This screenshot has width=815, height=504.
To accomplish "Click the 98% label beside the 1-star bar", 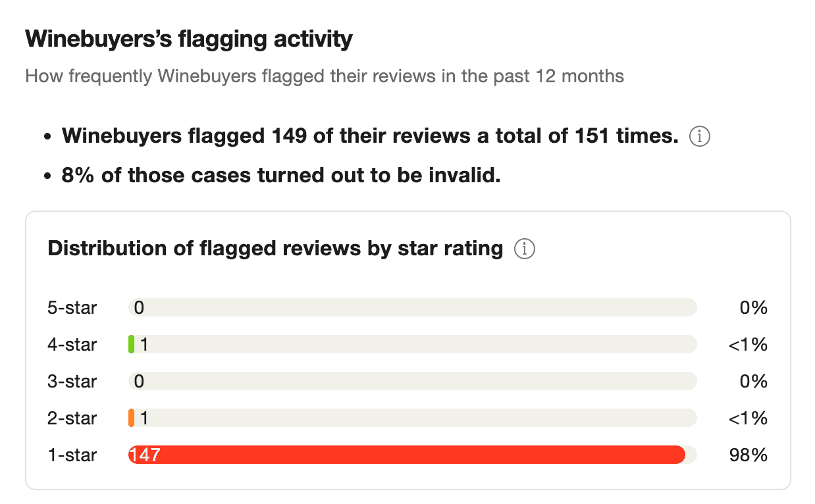I will tap(750, 455).
